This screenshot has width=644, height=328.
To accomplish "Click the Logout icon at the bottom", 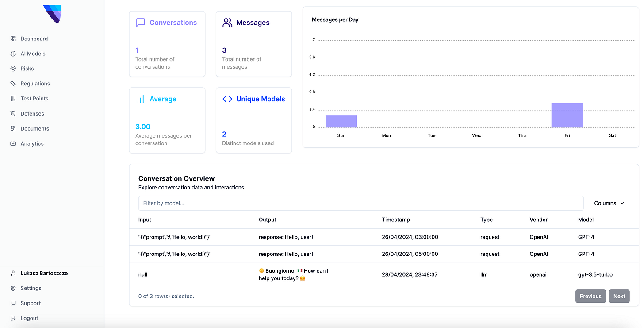I will [13, 318].
